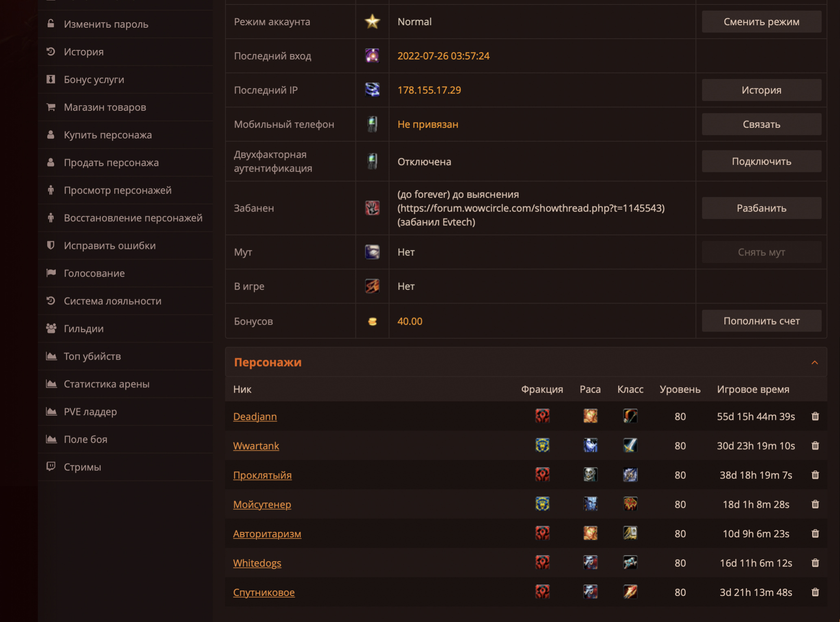Click the red hand ban icon
Screen dimensions: 840x622
(372, 208)
